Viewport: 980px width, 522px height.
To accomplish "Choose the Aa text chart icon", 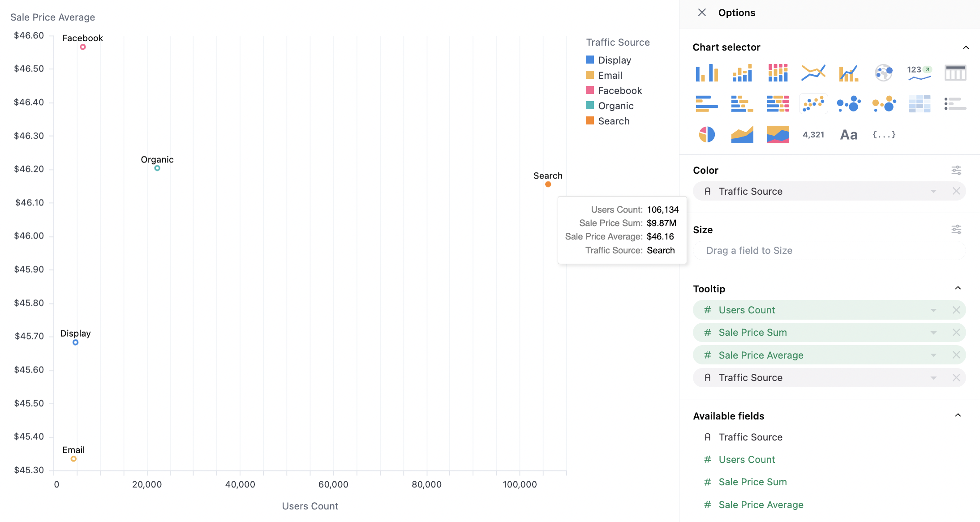I will click(848, 135).
